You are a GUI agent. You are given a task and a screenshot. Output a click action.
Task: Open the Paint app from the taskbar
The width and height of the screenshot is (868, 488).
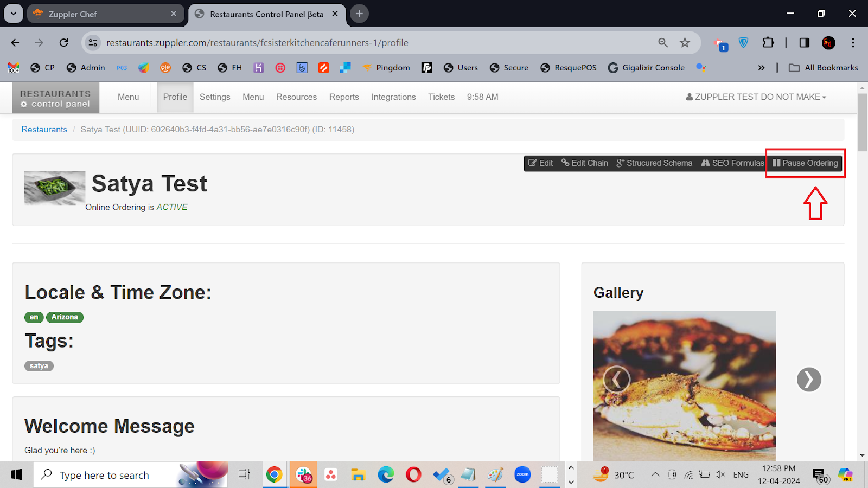495,475
